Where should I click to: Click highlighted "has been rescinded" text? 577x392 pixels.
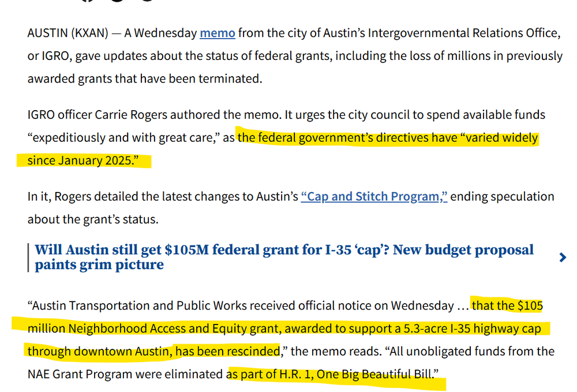pyautogui.click(x=227, y=351)
